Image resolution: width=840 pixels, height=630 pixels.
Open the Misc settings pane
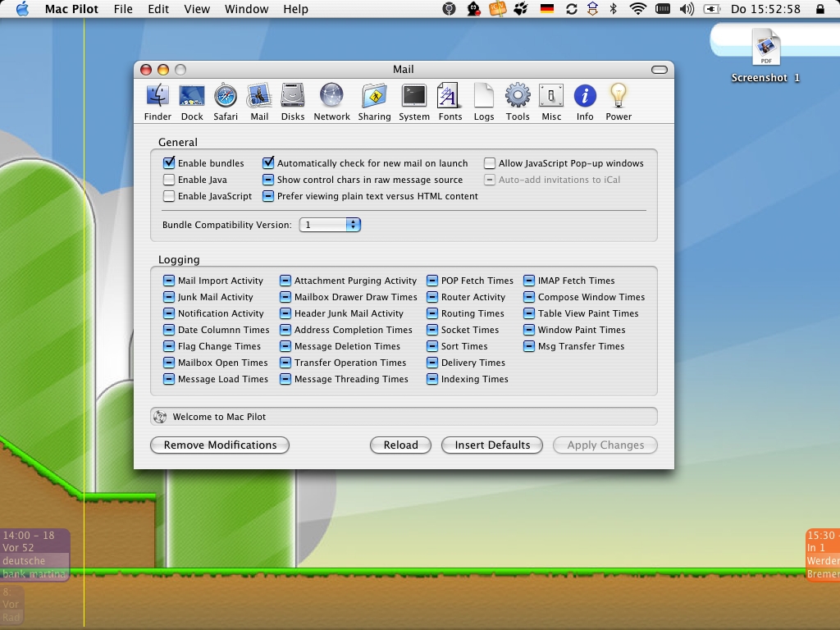click(551, 103)
